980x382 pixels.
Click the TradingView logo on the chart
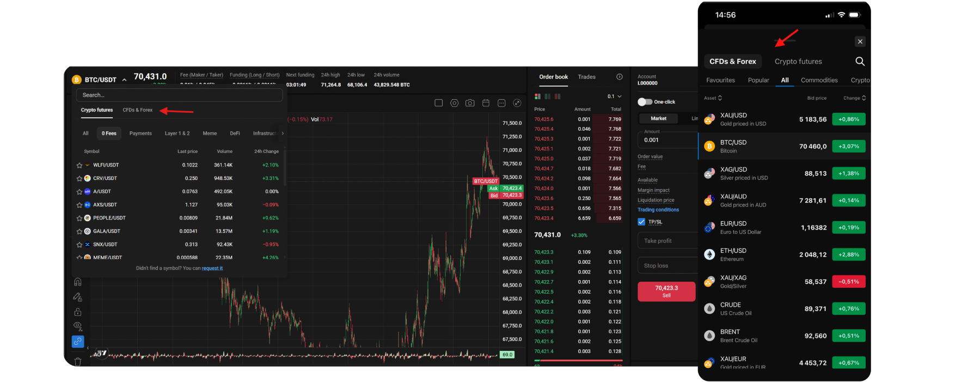(101, 353)
